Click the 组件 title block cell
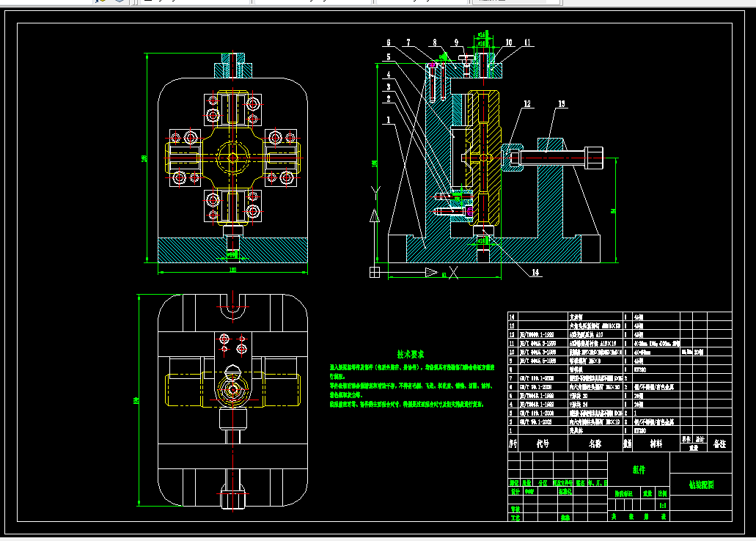Screen dimensions: 756x541 coord(639,470)
